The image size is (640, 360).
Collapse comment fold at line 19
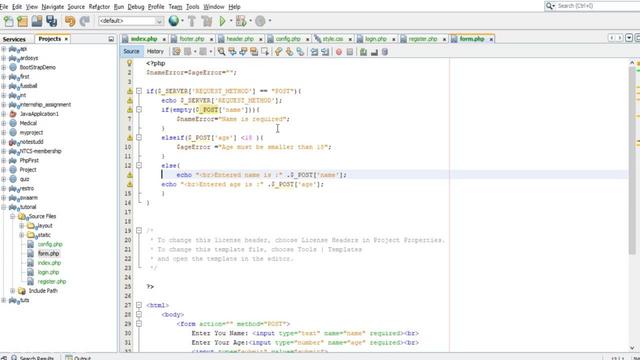pyautogui.click(x=139, y=231)
